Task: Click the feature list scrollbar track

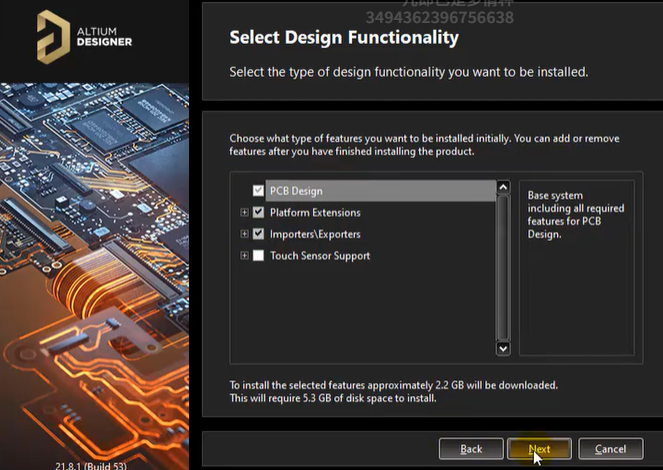Action: [x=503, y=268]
